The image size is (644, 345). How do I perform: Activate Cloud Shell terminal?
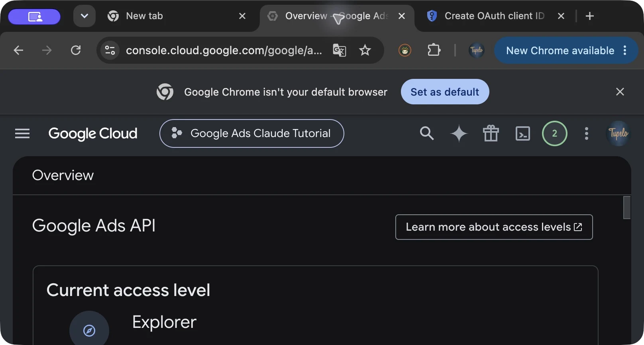523,133
